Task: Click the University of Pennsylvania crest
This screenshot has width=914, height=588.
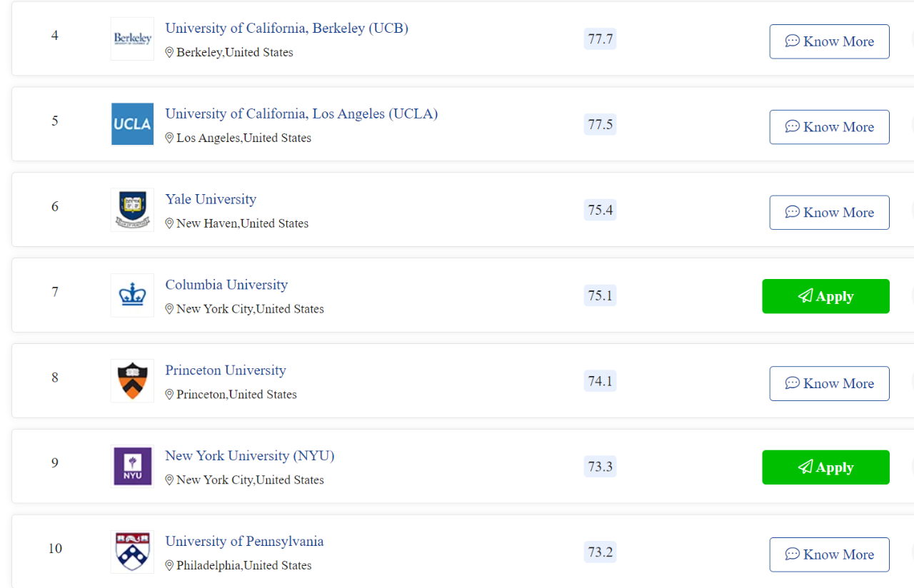Action: 132,552
